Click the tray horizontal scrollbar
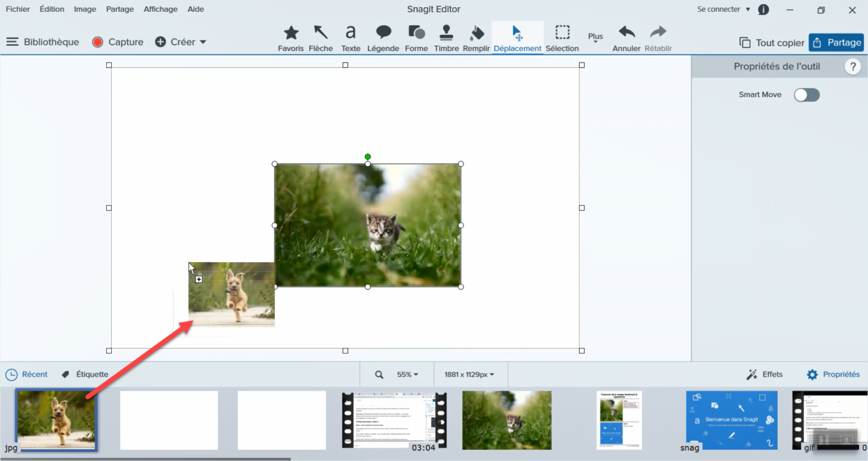The image size is (868, 461). click(x=145, y=459)
